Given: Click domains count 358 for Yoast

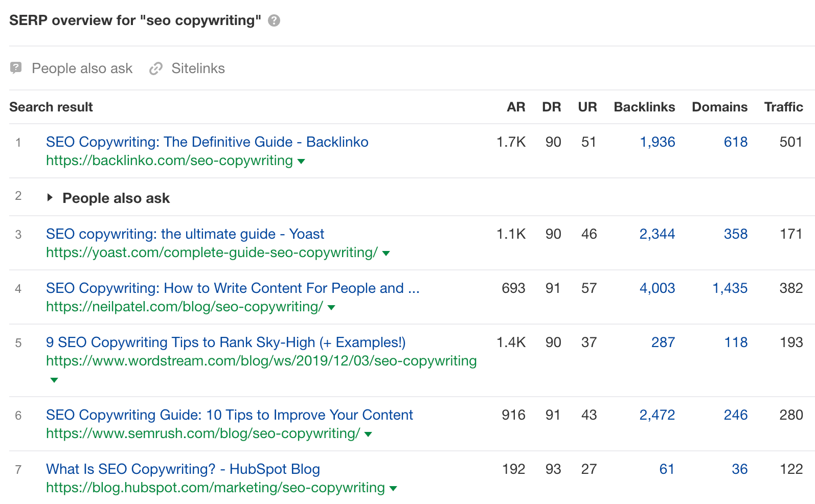Looking at the screenshot, I should pyautogui.click(x=736, y=234).
